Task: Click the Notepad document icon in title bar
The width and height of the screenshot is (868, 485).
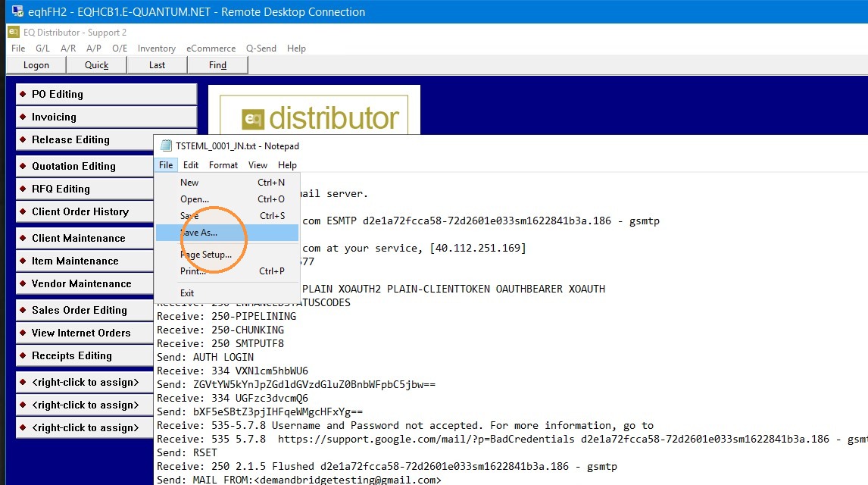Action: 166,145
